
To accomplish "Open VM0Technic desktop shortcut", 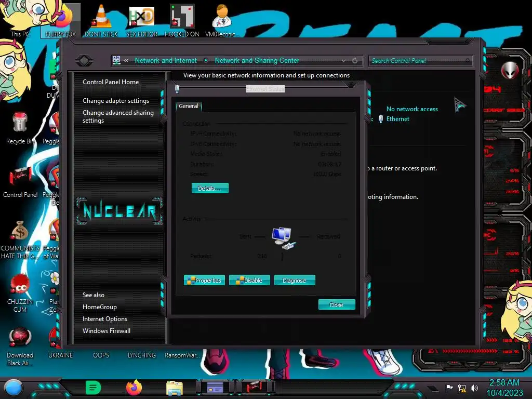I will [x=222, y=20].
